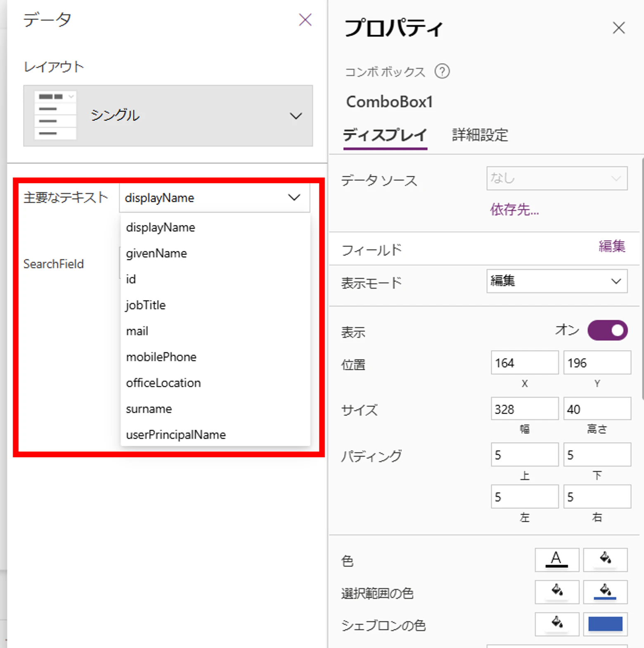Screen dimensions: 644x648
Task: Close the データ pane with the purple X
Action: pyautogui.click(x=305, y=19)
